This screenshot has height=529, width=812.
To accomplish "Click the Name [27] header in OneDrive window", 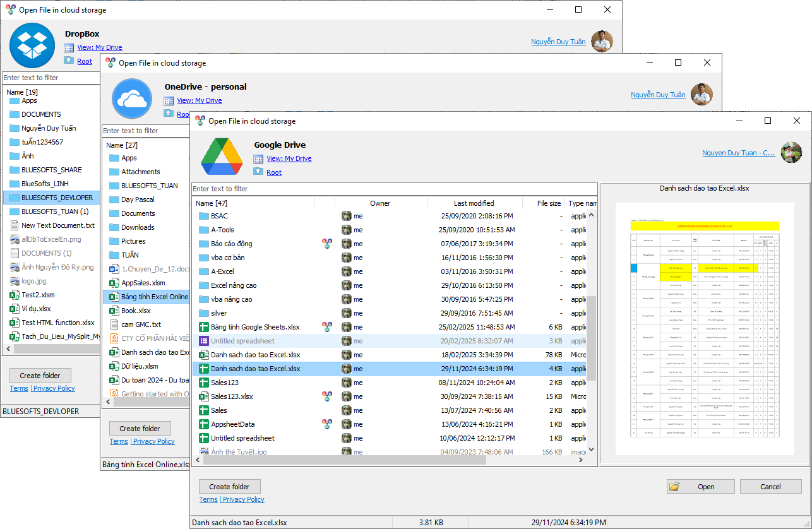I will tap(122, 145).
